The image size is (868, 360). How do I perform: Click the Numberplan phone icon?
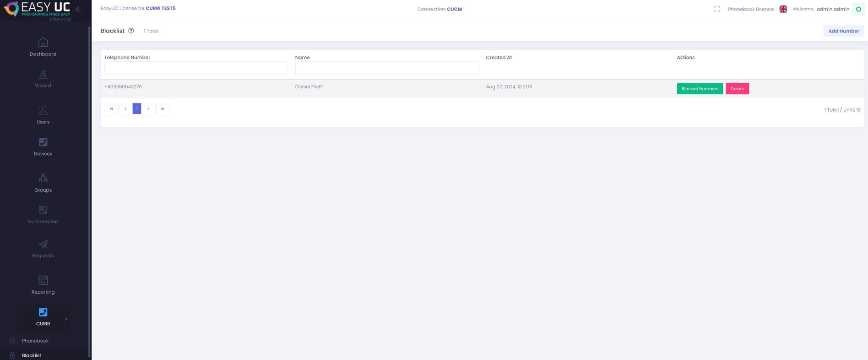pos(43,210)
